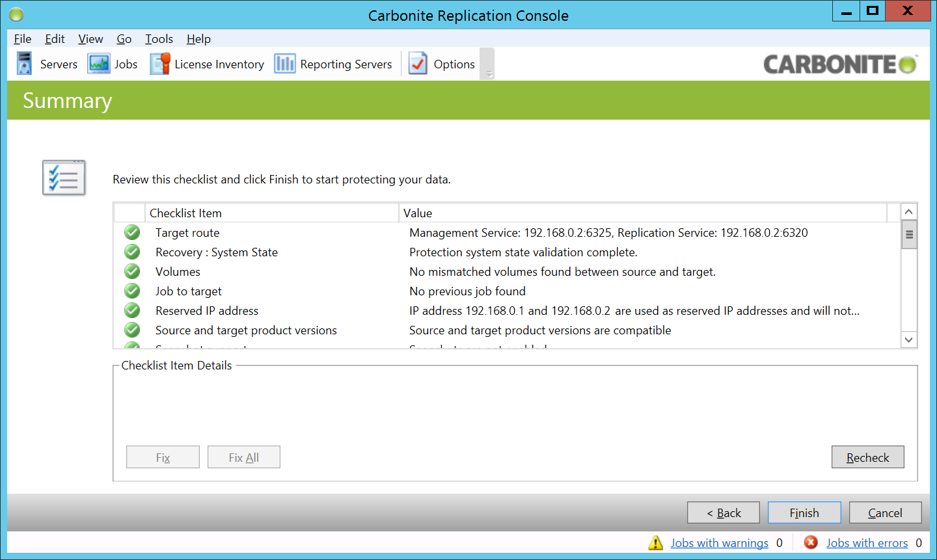Image resolution: width=937 pixels, height=560 pixels.
Task: Click the green check for Target route
Action: click(132, 232)
